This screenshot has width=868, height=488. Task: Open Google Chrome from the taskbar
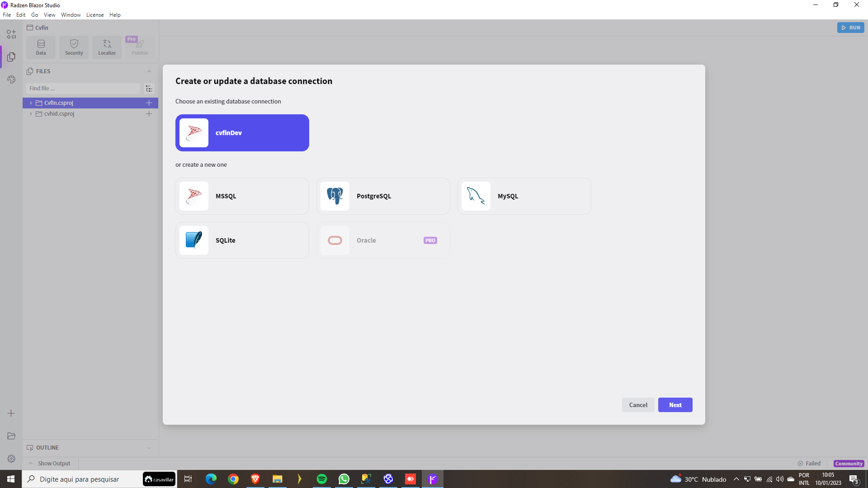(x=233, y=479)
